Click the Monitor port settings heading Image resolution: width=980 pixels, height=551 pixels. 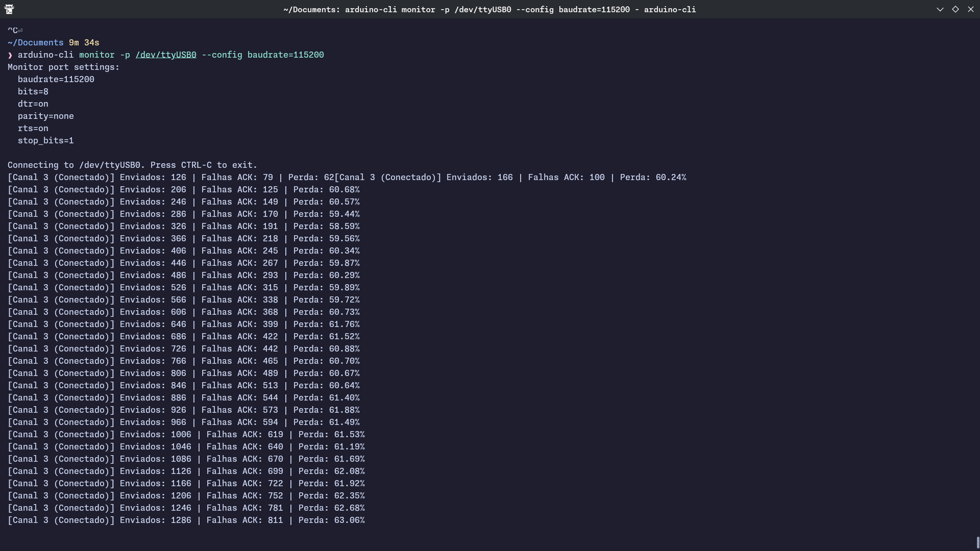pyautogui.click(x=64, y=67)
